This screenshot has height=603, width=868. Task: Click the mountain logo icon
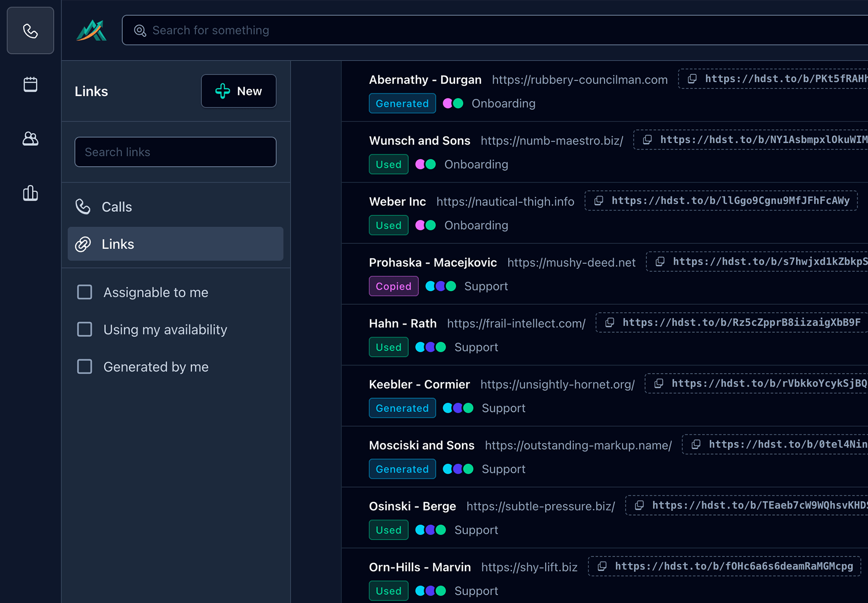coord(91,30)
